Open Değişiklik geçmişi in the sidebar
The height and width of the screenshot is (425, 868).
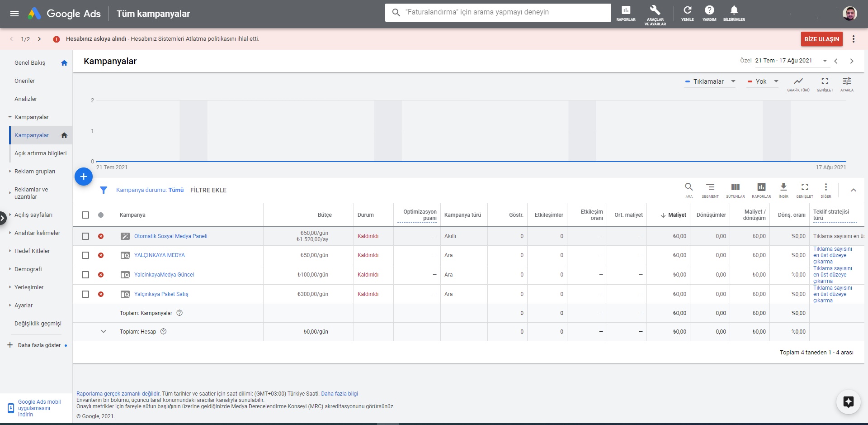pos(38,324)
